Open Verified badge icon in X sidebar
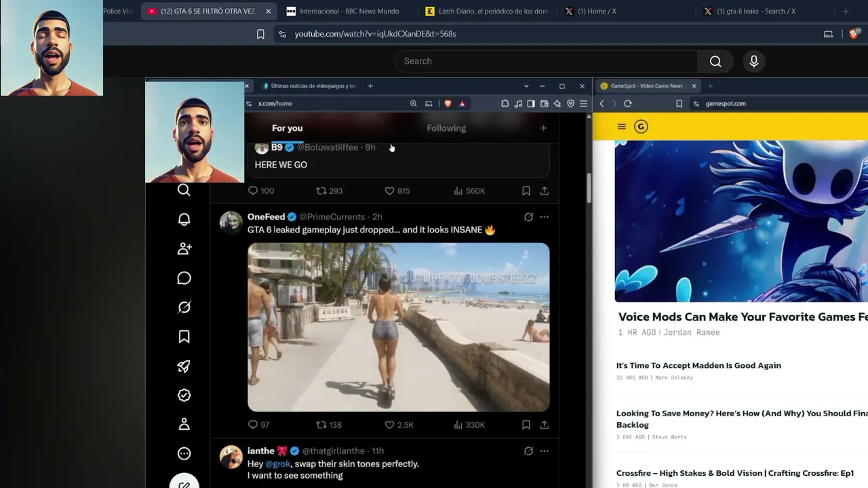Image resolution: width=868 pixels, height=488 pixels. [184, 395]
